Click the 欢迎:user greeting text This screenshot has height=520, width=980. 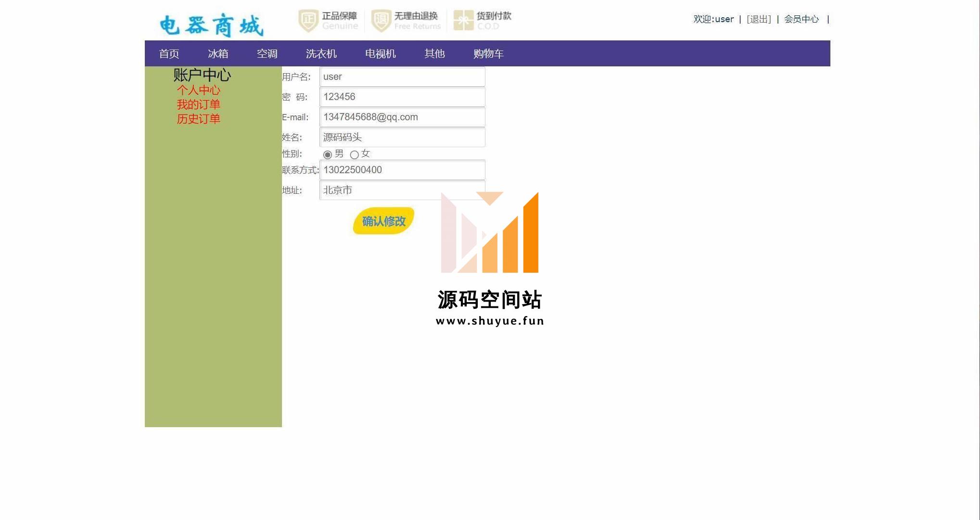(x=713, y=19)
